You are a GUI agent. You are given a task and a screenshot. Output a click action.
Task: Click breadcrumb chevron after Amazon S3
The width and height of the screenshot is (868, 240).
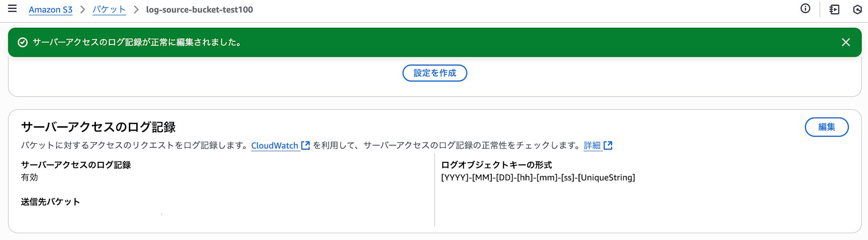pos(82,10)
